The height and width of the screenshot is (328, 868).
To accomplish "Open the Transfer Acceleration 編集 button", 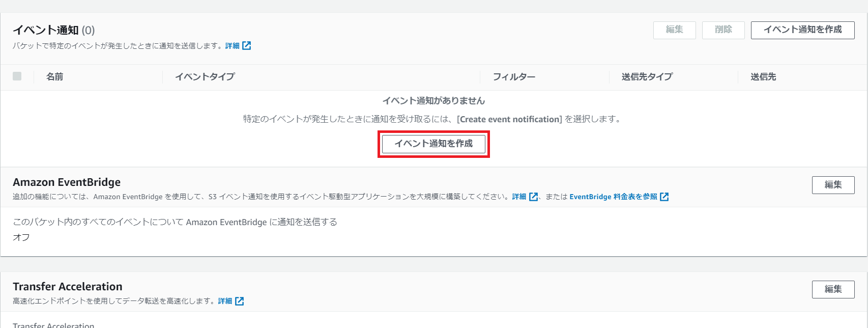I will (833, 289).
